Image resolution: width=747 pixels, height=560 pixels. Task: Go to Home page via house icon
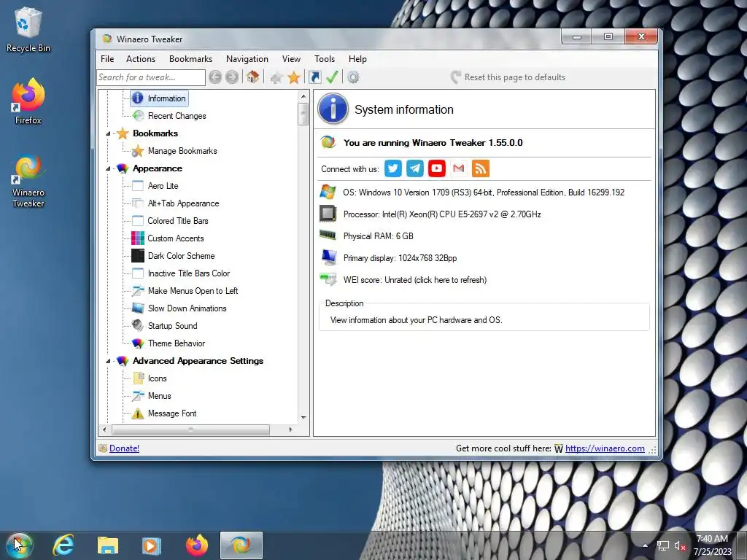252,77
